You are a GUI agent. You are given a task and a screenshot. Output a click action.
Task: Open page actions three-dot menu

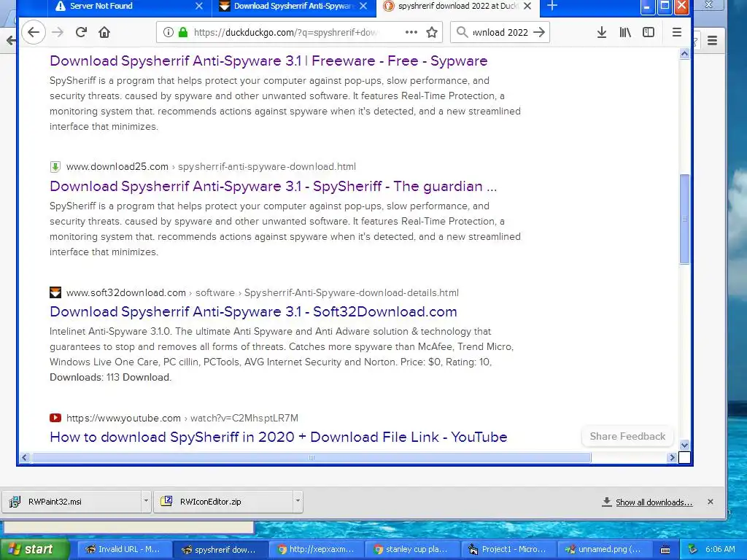point(411,32)
